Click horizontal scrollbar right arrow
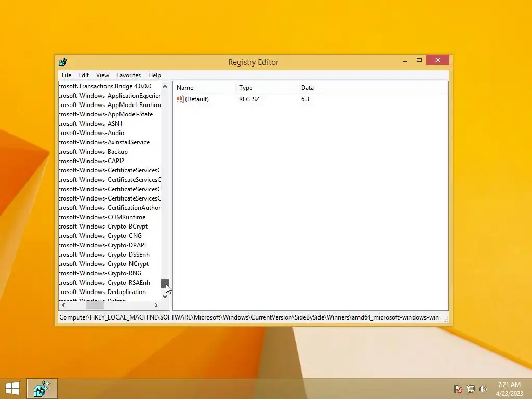The width and height of the screenshot is (532, 399). (156, 305)
